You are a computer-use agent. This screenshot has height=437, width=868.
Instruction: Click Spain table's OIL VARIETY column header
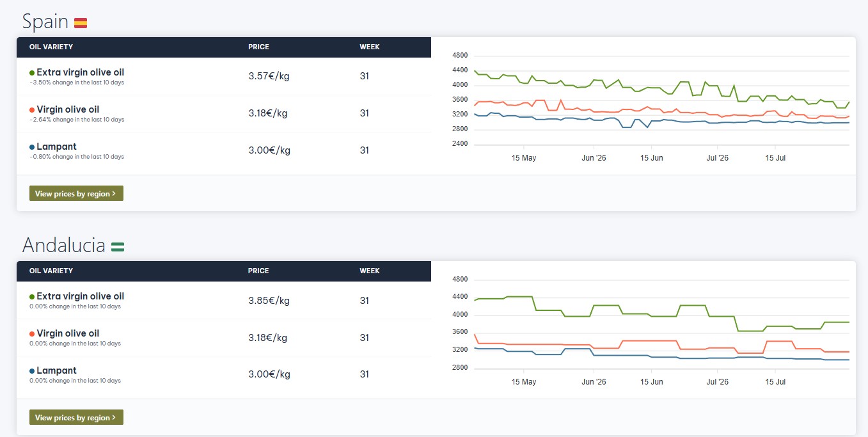tap(51, 47)
